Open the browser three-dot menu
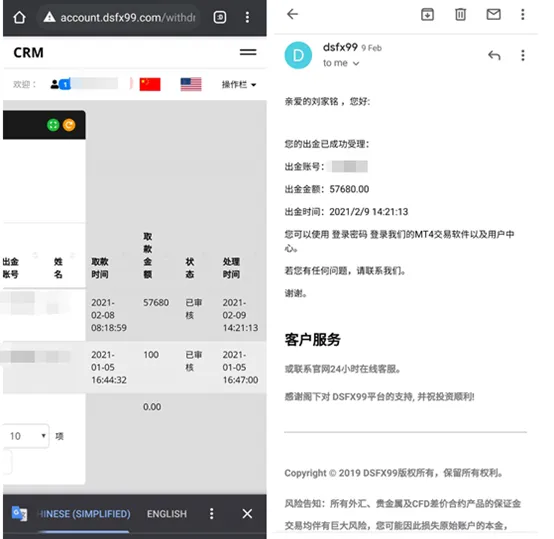Image resolution: width=554 pixels, height=539 pixels. coord(247,17)
